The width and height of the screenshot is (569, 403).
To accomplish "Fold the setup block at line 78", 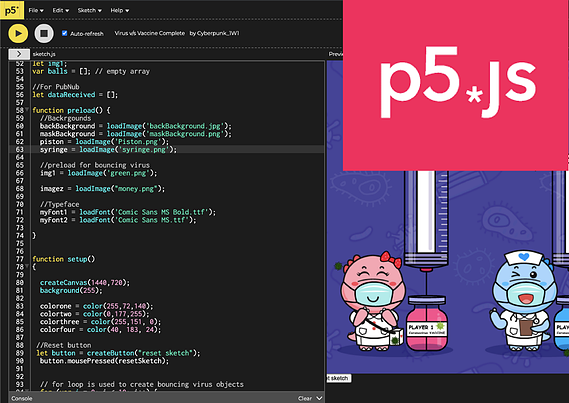I will pos(27,266).
